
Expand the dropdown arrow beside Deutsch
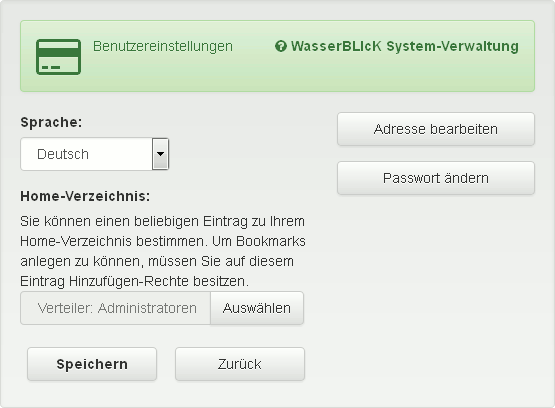[x=160, y=154]
